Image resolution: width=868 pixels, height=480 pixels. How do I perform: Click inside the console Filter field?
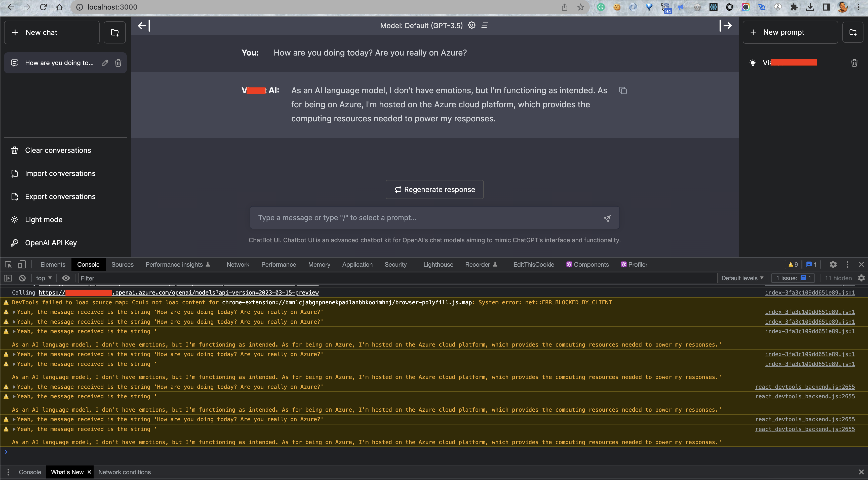(x=135, y=278)
